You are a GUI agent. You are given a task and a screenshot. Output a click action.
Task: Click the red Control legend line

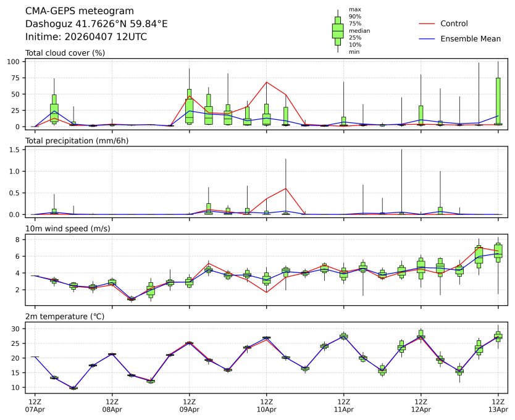(x=427, y=23)
